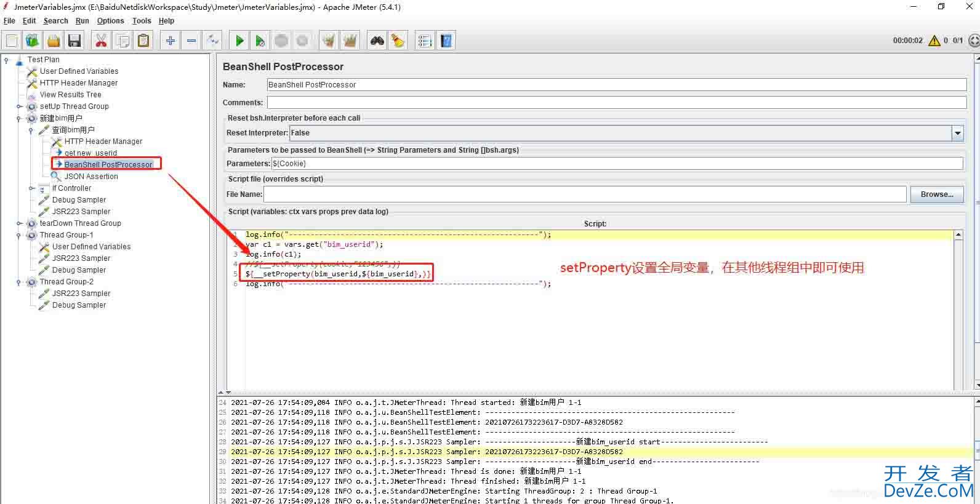980x504 pixels.
Task: Collapse the 新建bim用户 thread group node
Action: (19, 118)
